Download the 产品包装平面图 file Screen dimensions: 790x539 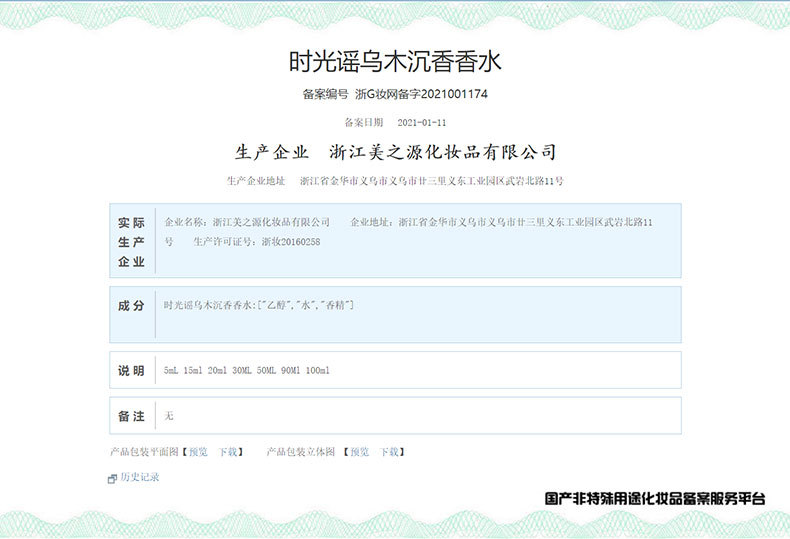228,452
